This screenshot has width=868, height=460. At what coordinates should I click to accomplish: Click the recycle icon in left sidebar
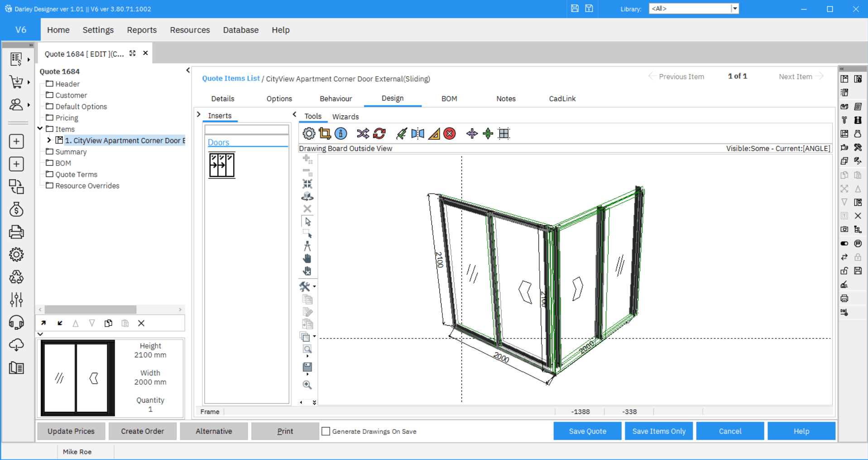(16, 277)
